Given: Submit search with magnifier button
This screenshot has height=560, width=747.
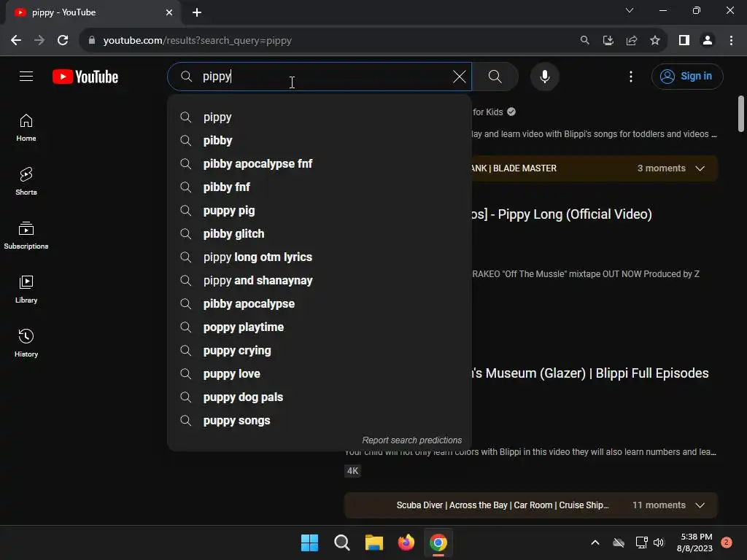Looking at the screenshot, I should pyautogui.click(x=495, y=76).
